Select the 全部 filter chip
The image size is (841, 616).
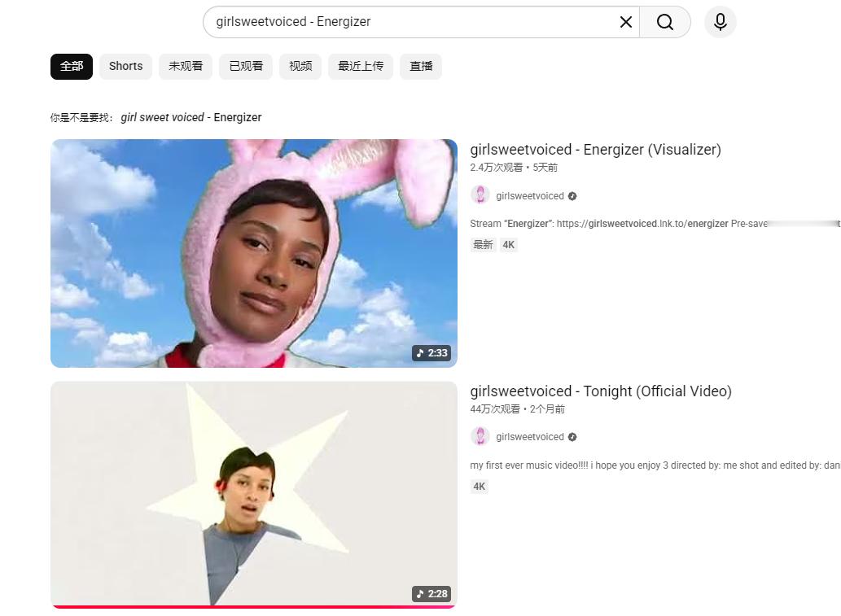pyautogui.click(x=72, y=67)
